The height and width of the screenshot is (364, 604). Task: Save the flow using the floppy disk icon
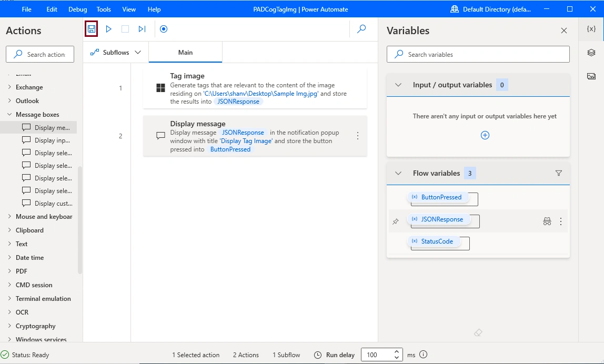pyautogui.click(x=92, y=29)
